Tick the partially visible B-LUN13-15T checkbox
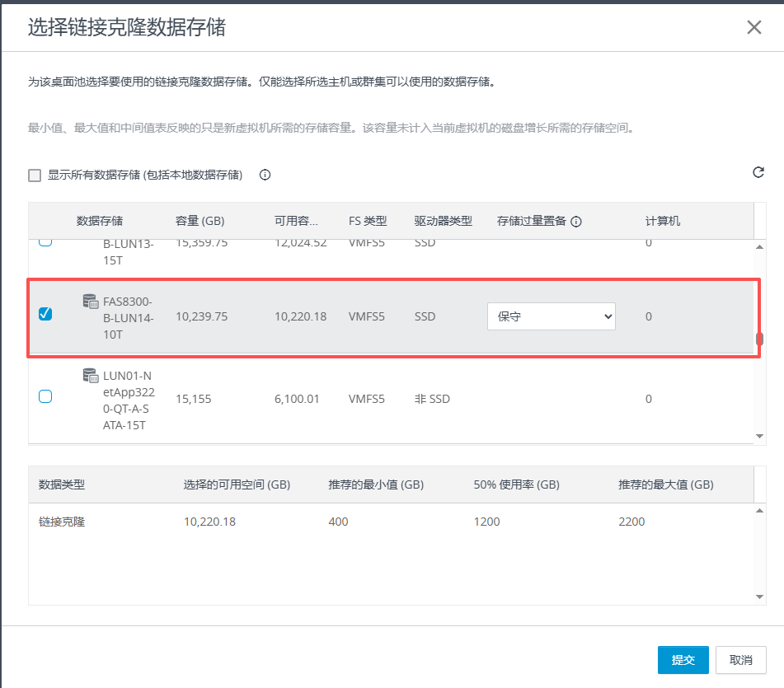The image size is (784, 688). point(45,242)
